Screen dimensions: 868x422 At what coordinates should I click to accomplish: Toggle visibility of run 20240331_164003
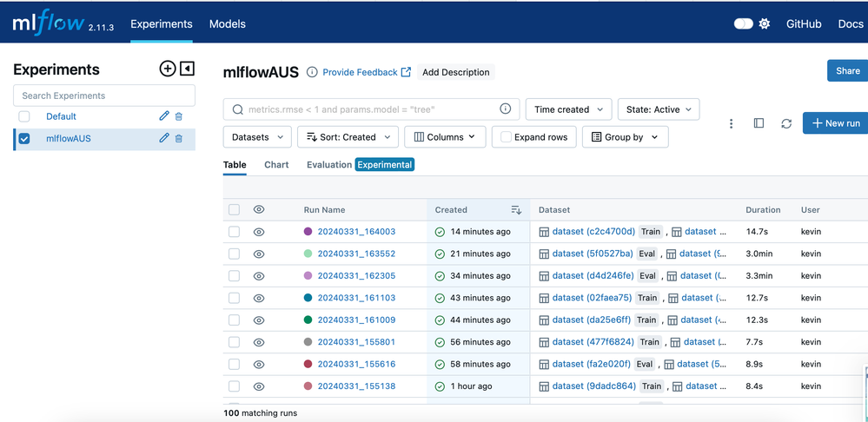click(259, 232)
